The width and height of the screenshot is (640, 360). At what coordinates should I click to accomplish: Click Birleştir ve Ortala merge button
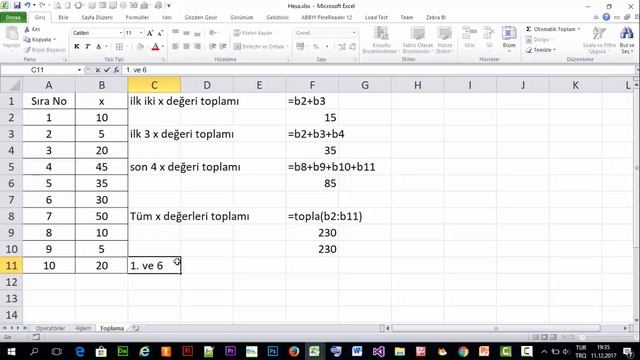261,47
